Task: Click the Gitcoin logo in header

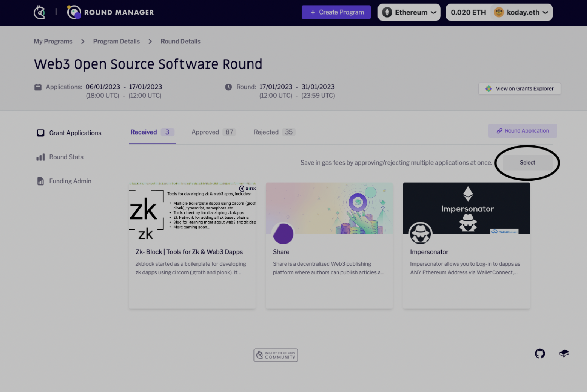Action: coord(39,12)
